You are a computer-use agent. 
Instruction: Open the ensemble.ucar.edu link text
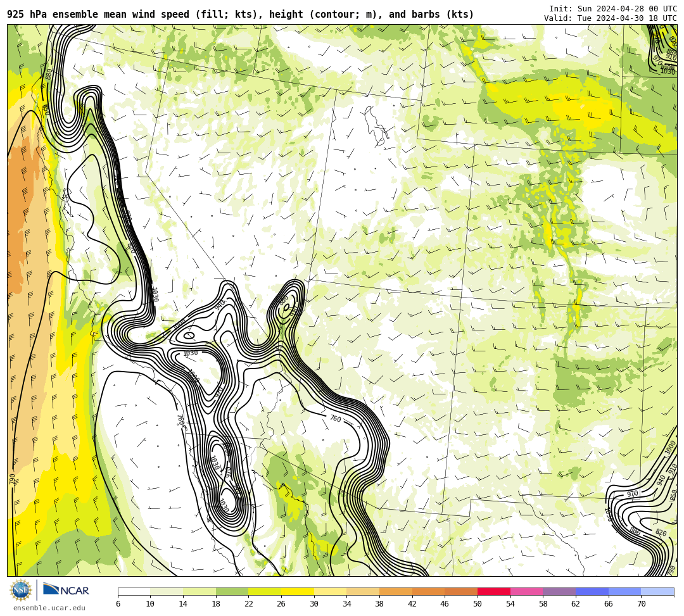[49, 608]
